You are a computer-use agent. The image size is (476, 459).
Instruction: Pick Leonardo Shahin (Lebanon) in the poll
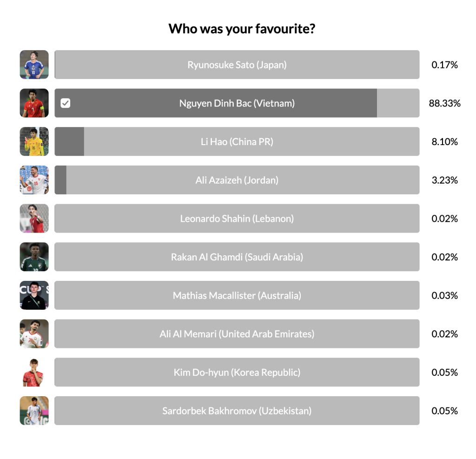pos(237,219)
